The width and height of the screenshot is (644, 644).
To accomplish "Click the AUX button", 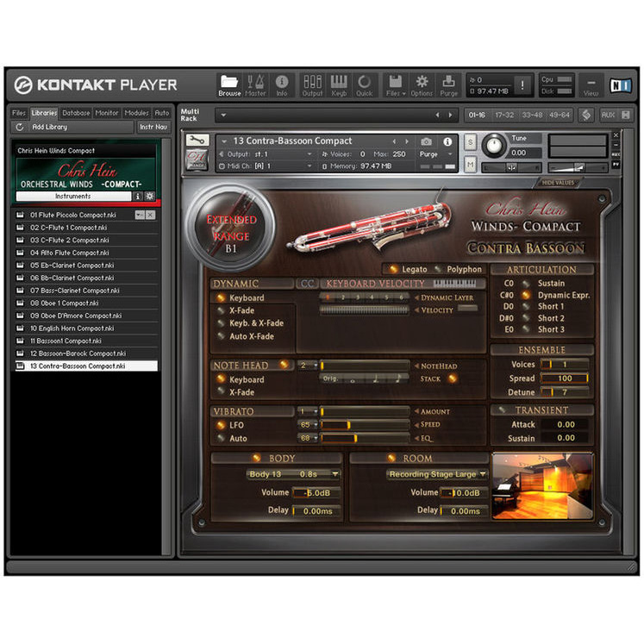I will tap(608, 115).
